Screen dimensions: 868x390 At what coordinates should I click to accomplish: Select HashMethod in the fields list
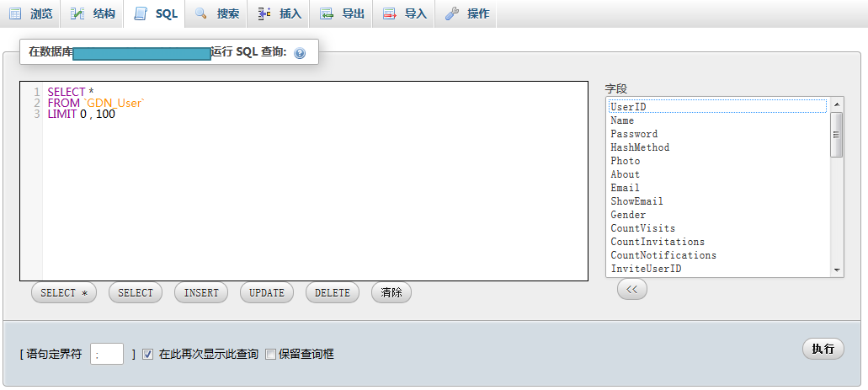(718, 147)
